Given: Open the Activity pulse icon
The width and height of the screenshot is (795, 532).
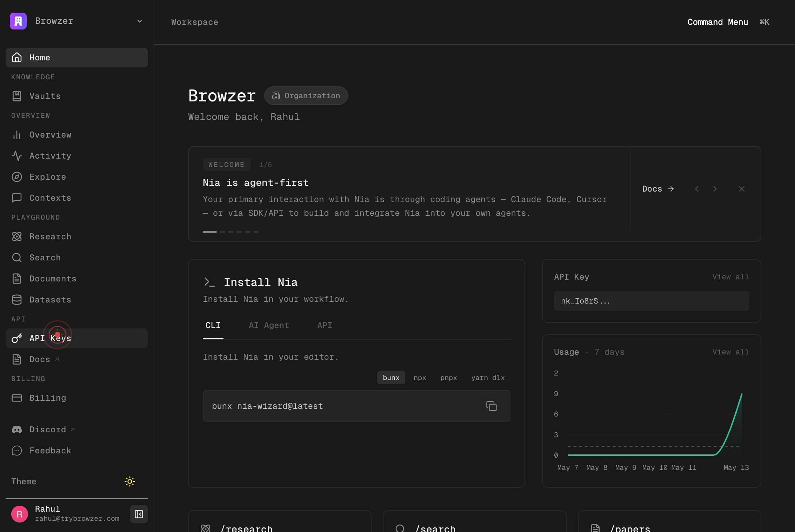Looking at the screenshot, I should coord(17,156).
